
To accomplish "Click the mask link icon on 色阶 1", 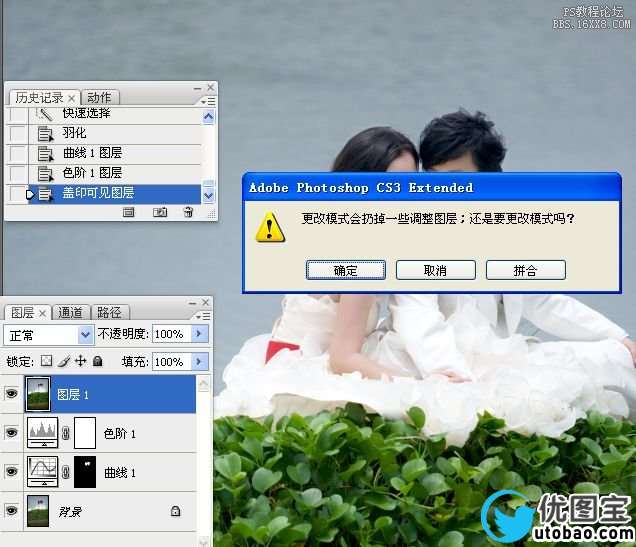I will tap(66, 433).
